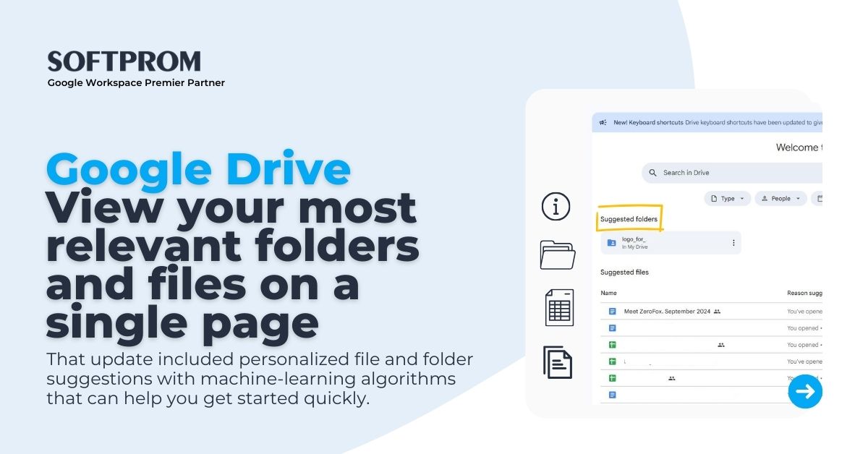Click the spreadsheet table icon

(559, 307)
